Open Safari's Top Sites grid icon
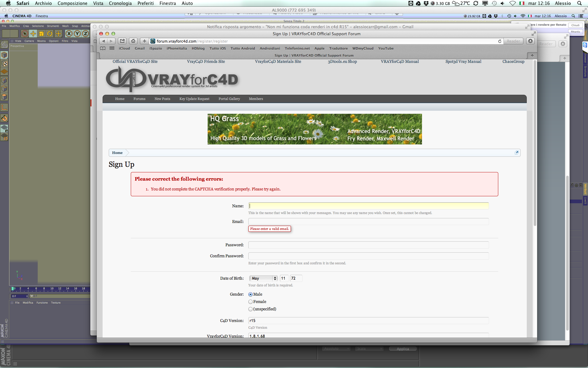 112,48
